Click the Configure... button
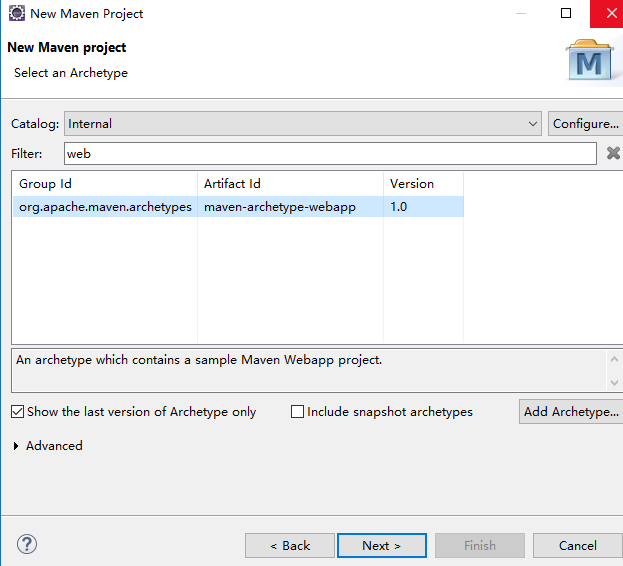The width and height of the screenshot is (623, 566). pos(585,124)
